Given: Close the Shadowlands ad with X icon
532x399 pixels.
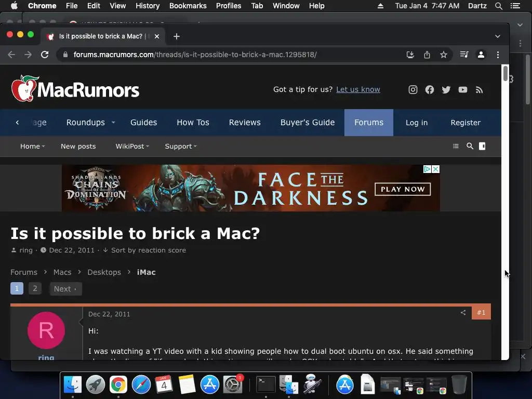Looking at the screenshot, I should [436, 169].
